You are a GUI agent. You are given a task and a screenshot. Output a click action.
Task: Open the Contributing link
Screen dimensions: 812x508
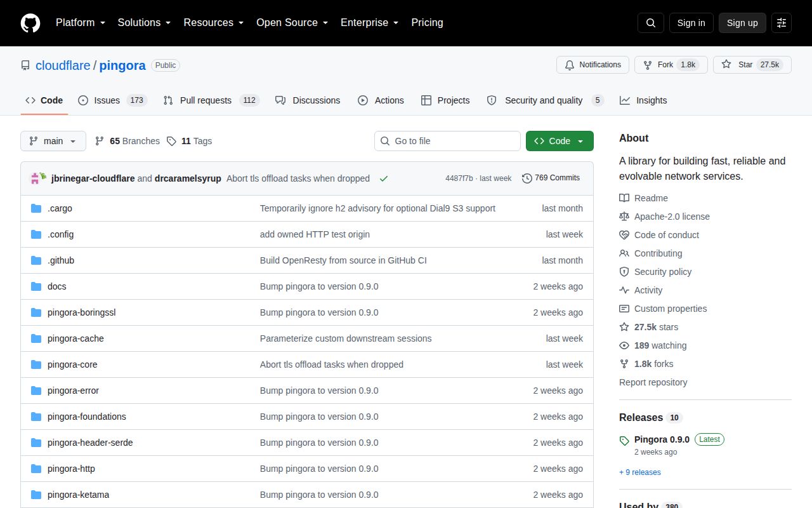pyautogui.click(x=658, y=253)
